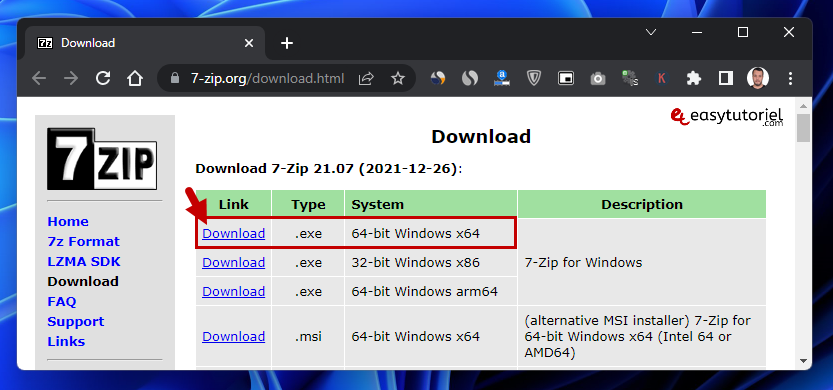The height and width of the screenshot is (390, 833).
Task: Click the 'Download 7-Zip 21.07' heading text
Action: [x=329, y=169]
